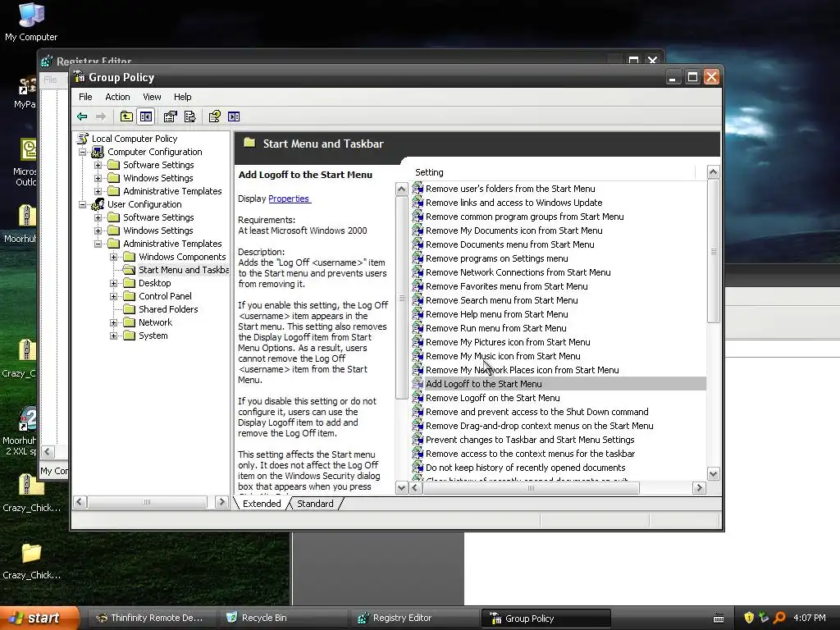Select 'Remove Logoff on the Start Menu'
The image size is (840, 630).
pos(493,398)
